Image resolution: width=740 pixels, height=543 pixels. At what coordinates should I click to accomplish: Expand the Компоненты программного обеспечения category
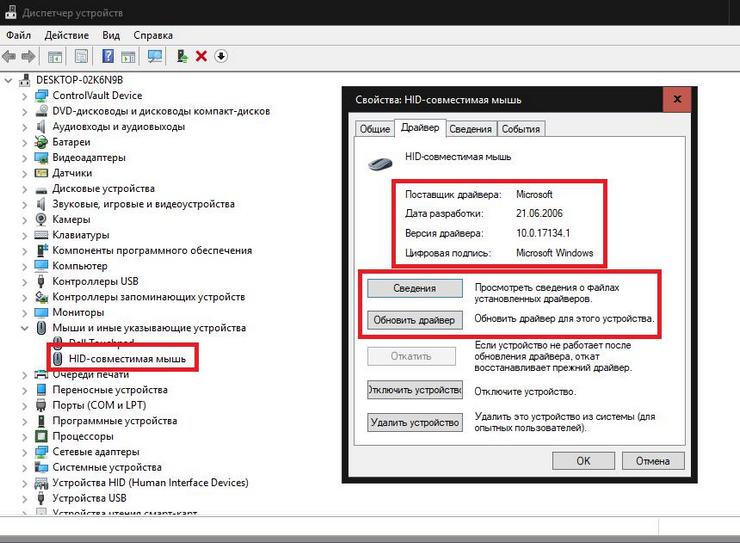tap(25, 251)
